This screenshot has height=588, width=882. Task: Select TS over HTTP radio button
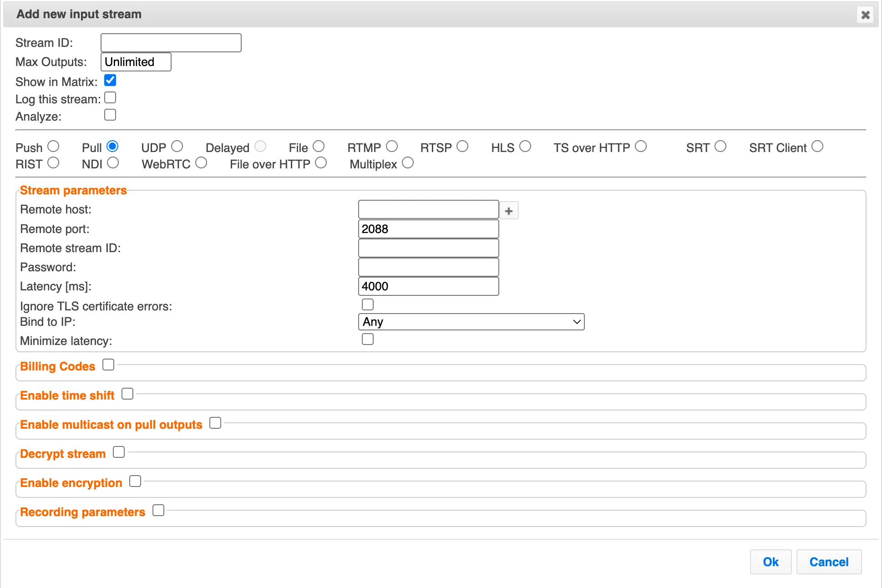click(x=641, y=146)
